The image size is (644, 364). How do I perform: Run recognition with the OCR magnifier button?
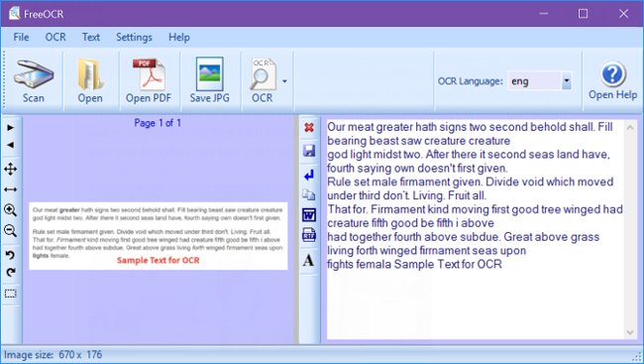click(263, 81)
